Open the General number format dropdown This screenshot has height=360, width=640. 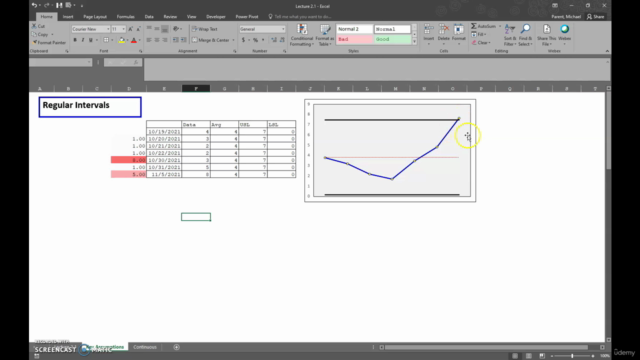tap(283, 29)
